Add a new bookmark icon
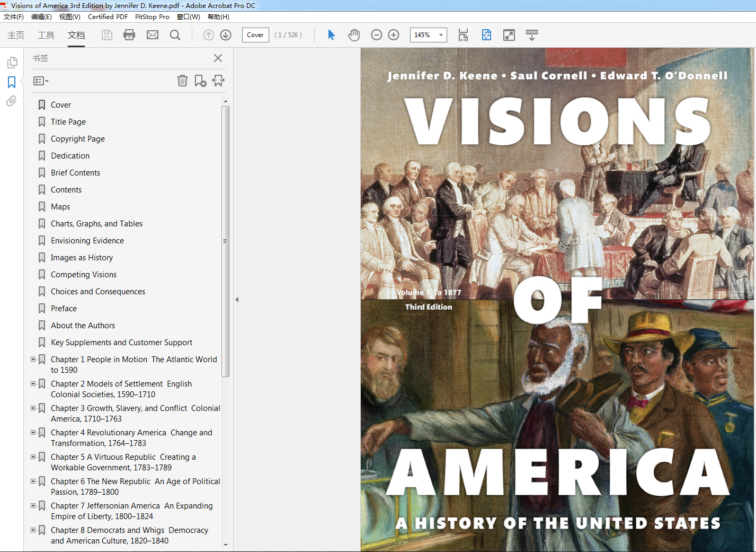The width and height of the screenshot is (756, 552). tap(200, 81)
